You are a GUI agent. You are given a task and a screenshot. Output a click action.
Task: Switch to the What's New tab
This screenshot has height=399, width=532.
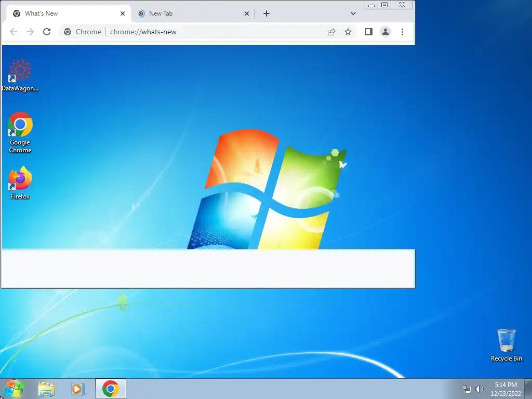pyautogui.click(x=68, y=14)
